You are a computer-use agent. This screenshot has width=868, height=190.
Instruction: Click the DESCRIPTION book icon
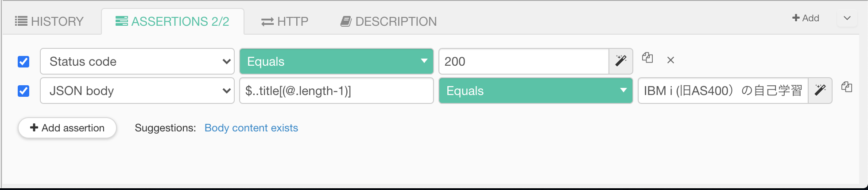coord(346,21)
